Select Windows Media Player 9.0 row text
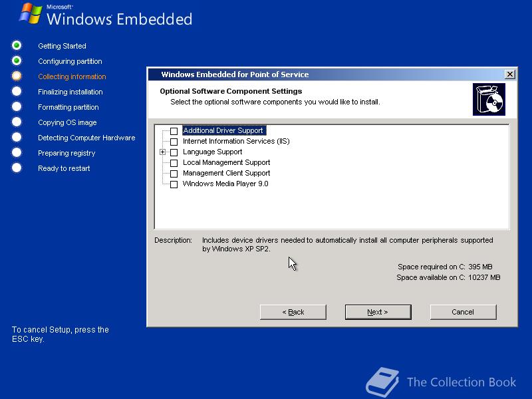The image size is (532, 399). [225, 184]
